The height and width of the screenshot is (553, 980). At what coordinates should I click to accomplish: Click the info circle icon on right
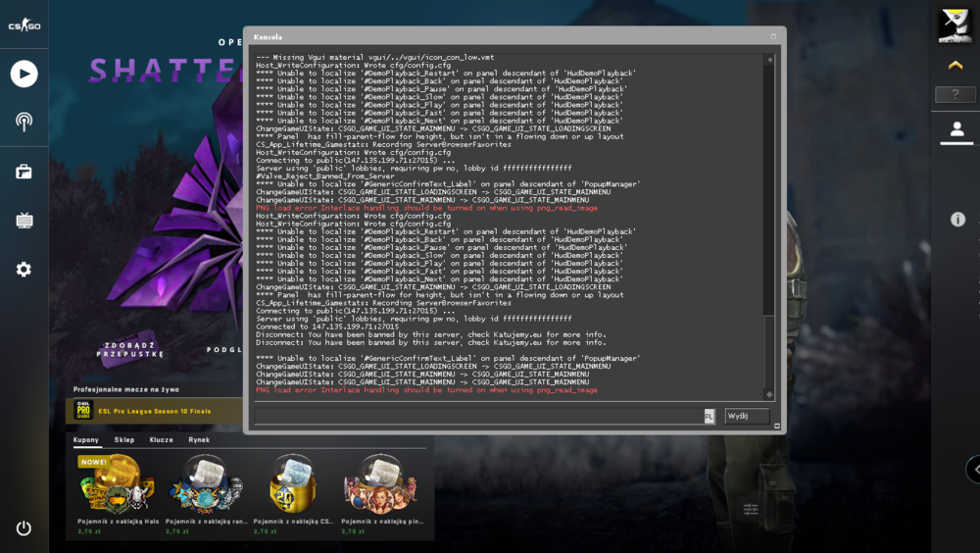pos(957,219)
